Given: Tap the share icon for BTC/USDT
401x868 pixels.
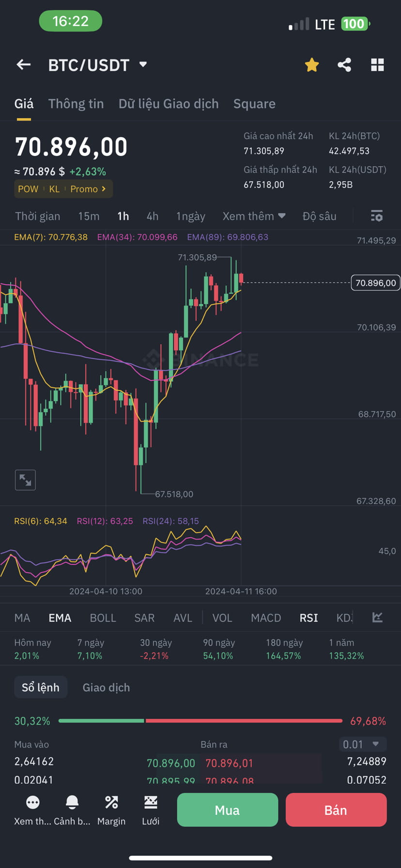Looking at the screenshot, I should pos(344,64).
